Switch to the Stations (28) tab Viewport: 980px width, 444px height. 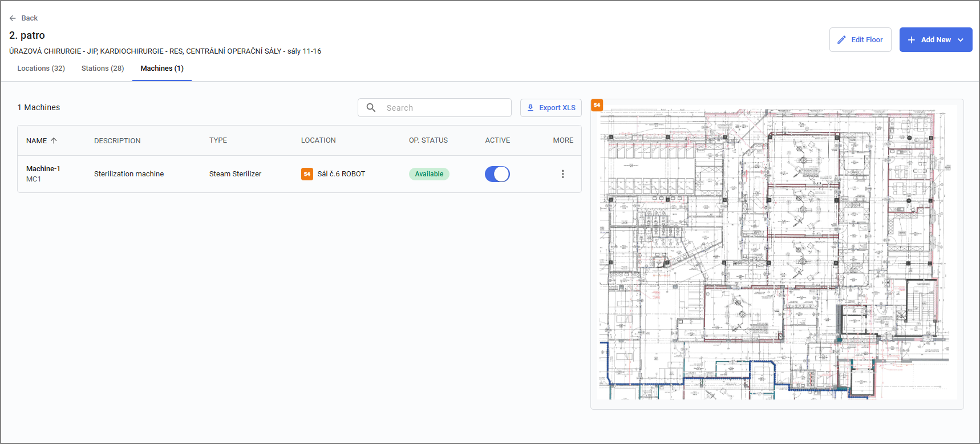pos(103,68)
